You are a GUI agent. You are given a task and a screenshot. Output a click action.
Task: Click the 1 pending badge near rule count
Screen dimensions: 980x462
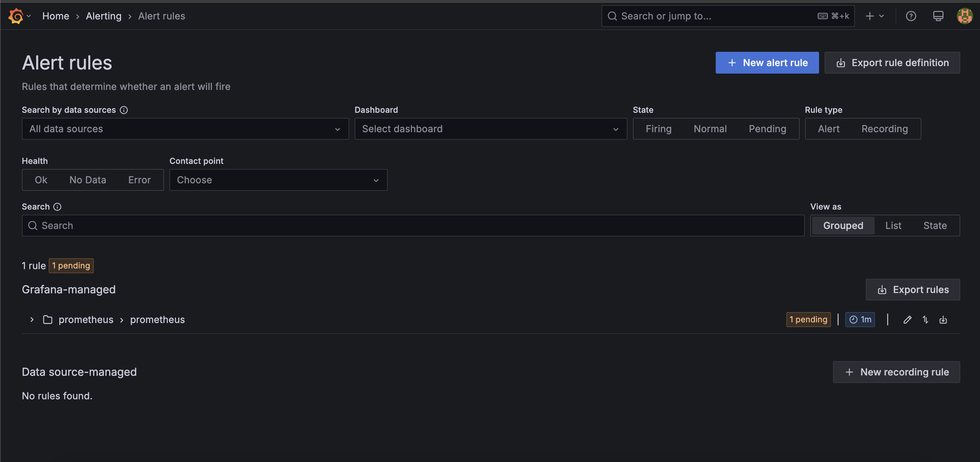tap(71, 265)
